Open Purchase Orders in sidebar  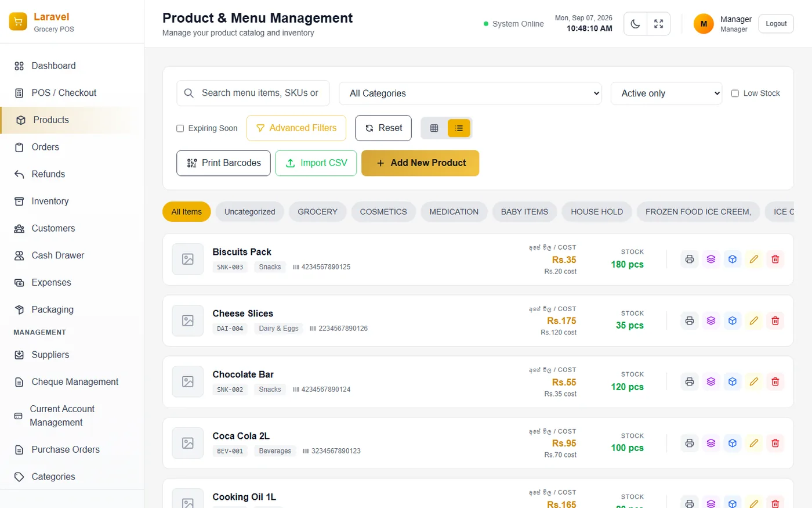(72, 449)
